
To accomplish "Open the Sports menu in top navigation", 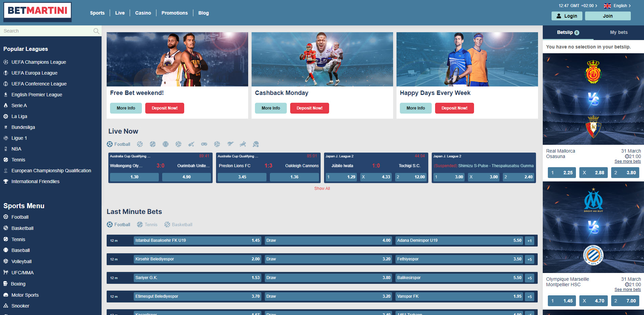I will (97, 13).
